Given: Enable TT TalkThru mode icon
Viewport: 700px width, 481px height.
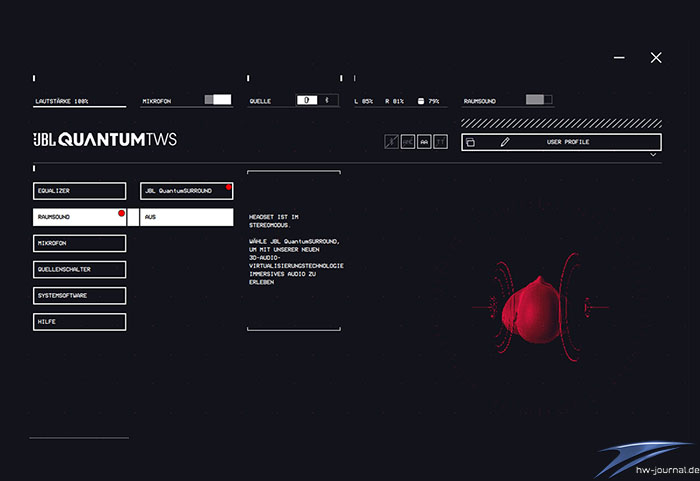Looking at the screenshot, I should [441, 142].
